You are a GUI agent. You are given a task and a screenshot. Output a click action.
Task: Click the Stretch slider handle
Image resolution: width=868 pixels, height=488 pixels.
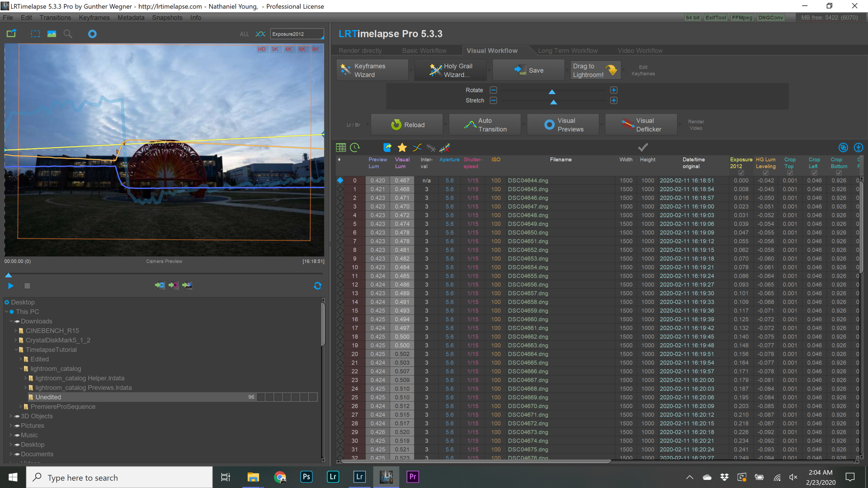point(553,102)
